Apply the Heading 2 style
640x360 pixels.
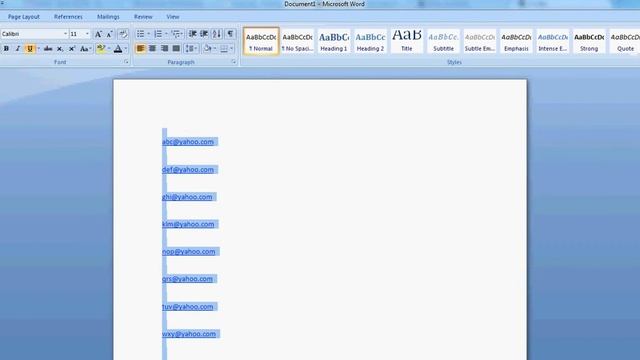tap(370, 41)
